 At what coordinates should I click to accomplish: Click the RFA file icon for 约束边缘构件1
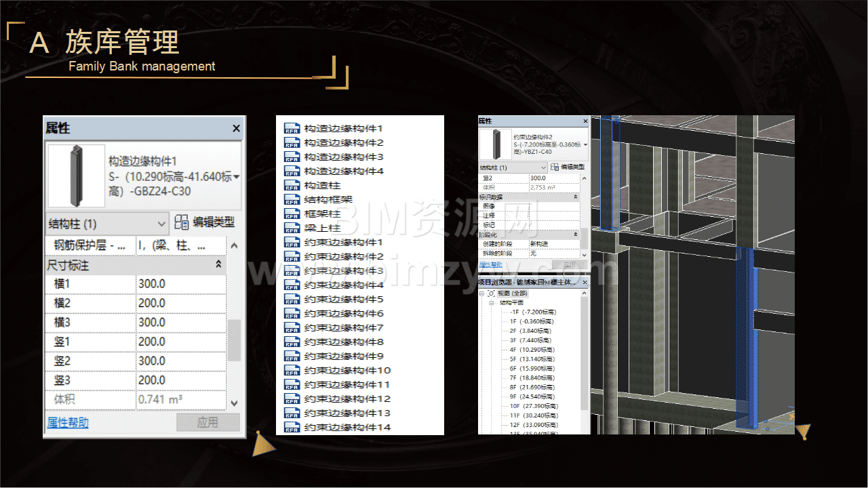coord(292,242)
